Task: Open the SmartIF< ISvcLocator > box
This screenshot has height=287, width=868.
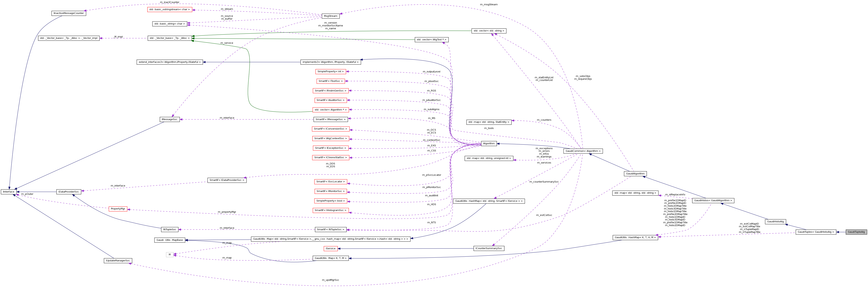Action: coord(331,181)
